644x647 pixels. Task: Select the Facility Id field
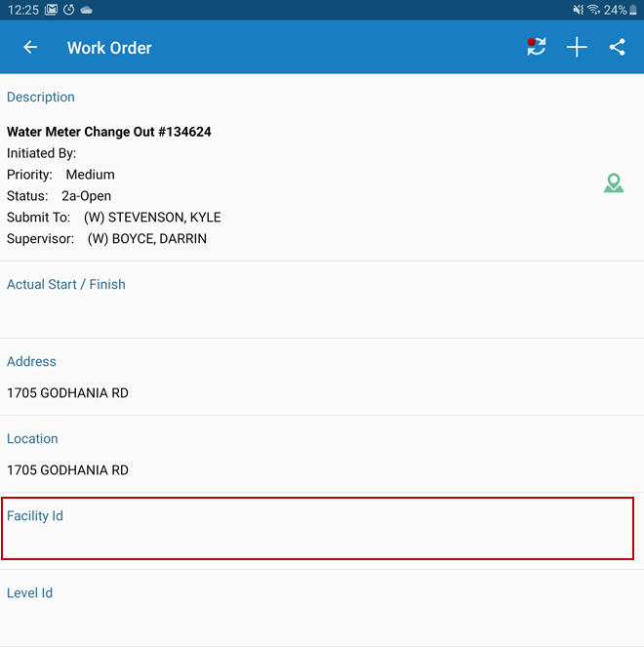(317, 529)
